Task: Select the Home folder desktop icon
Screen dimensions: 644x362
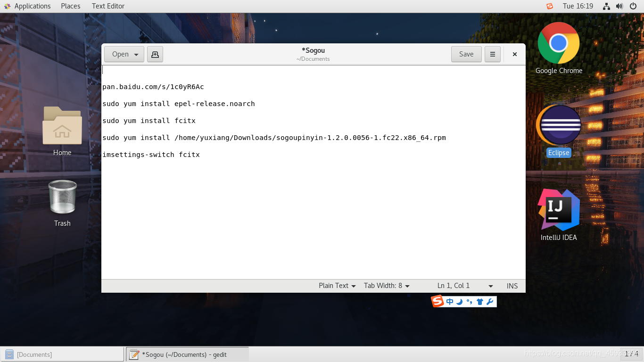Action: pos(62,131)
